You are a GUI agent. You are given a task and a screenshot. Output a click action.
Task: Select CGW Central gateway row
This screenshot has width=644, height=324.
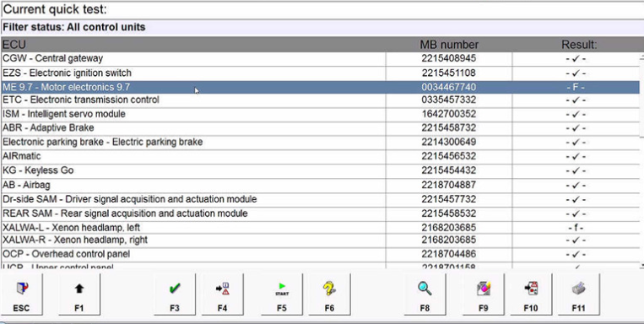pos(321,58)
